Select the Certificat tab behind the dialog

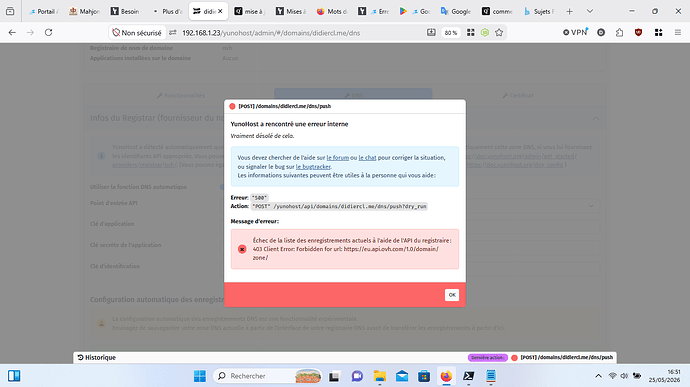(518, 95)
